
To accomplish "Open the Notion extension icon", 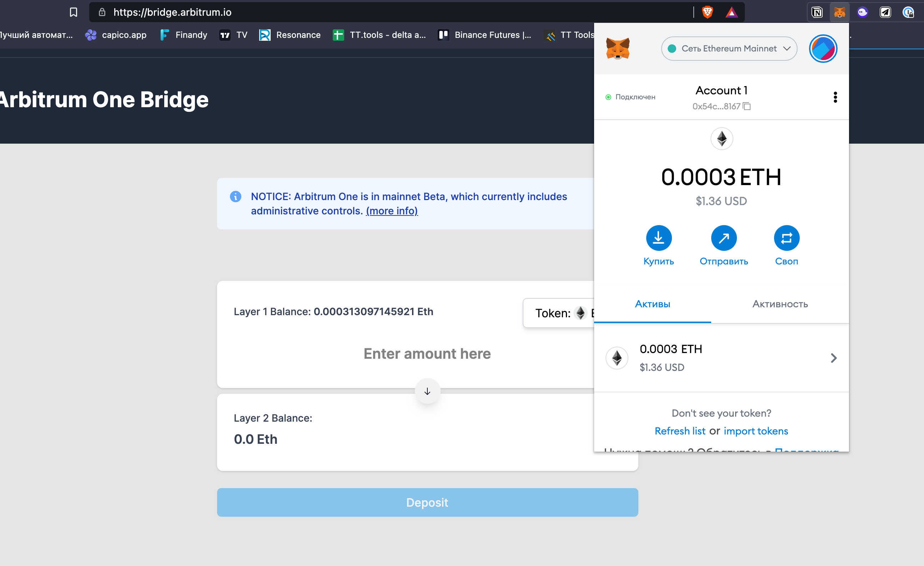I will click(x=817, y=13).
